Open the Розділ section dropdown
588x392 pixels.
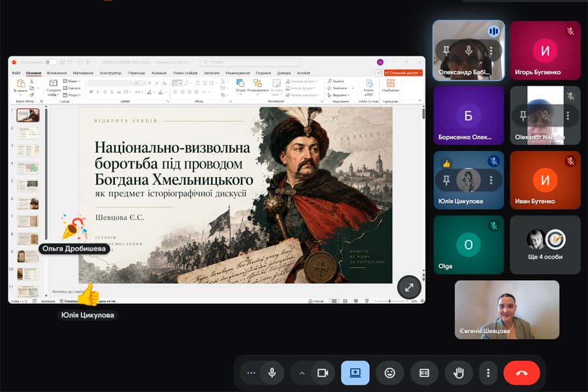click(x=72, y=95)
